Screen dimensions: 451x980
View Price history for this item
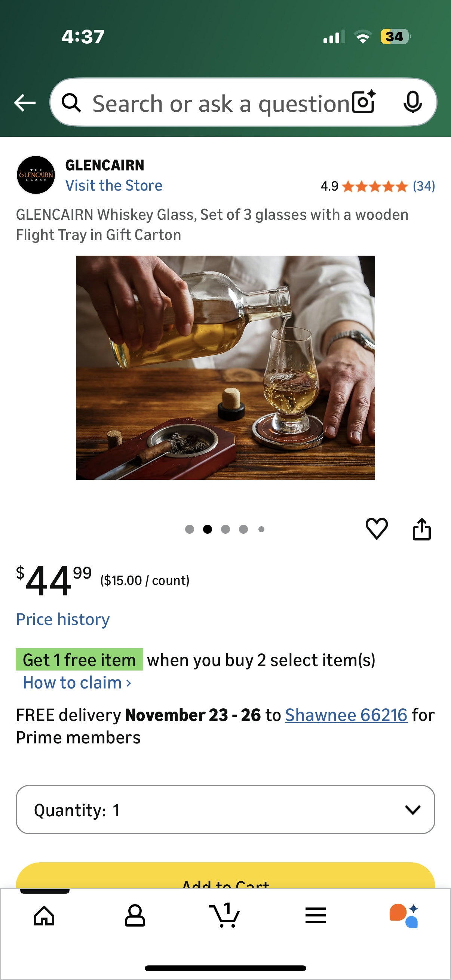[x=62, y=619]
